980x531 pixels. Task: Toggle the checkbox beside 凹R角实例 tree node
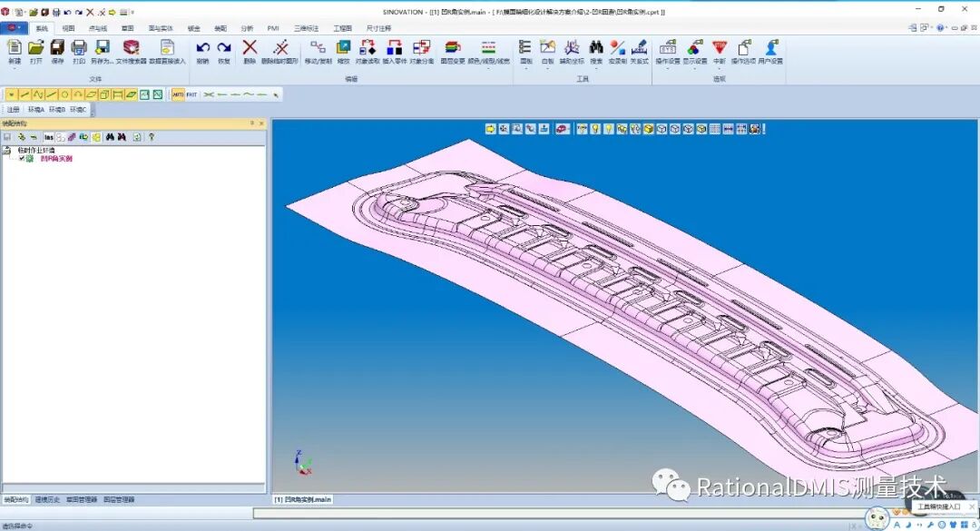(x=22, y=159)
